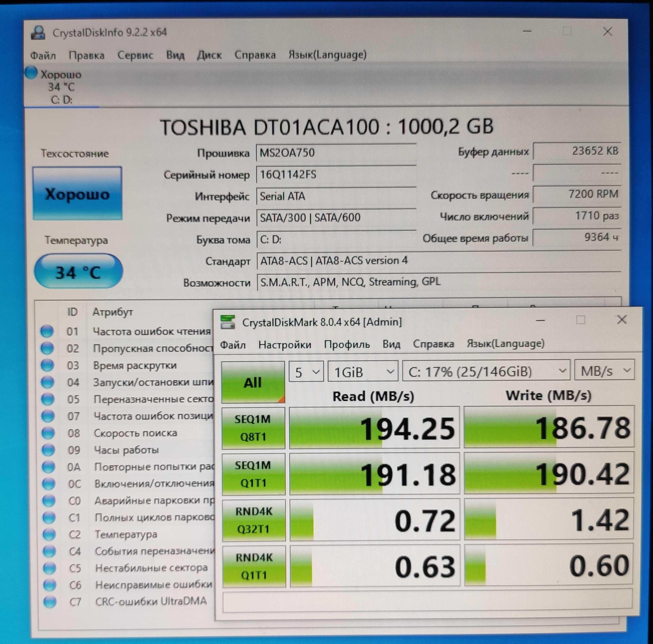Click the serial number field 16Q1142FS
The width and height of the screenshot is (653, 644).
(x=336, y=174)
